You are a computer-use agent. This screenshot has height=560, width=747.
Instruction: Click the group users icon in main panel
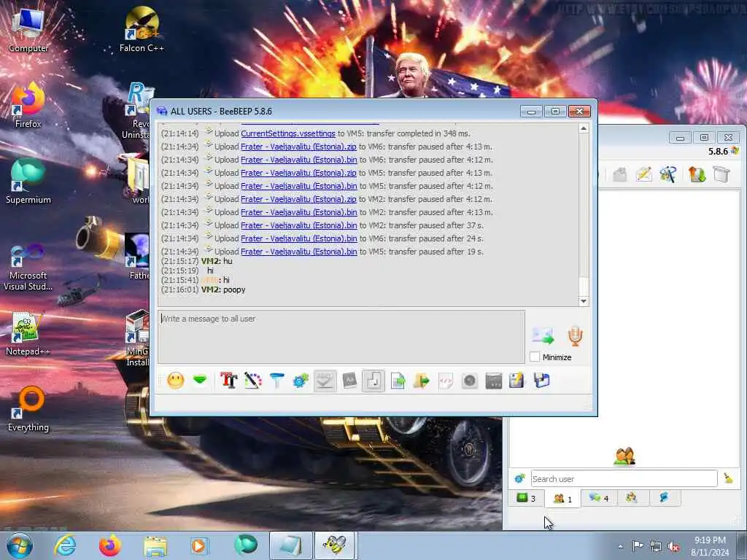click(624, 456)
